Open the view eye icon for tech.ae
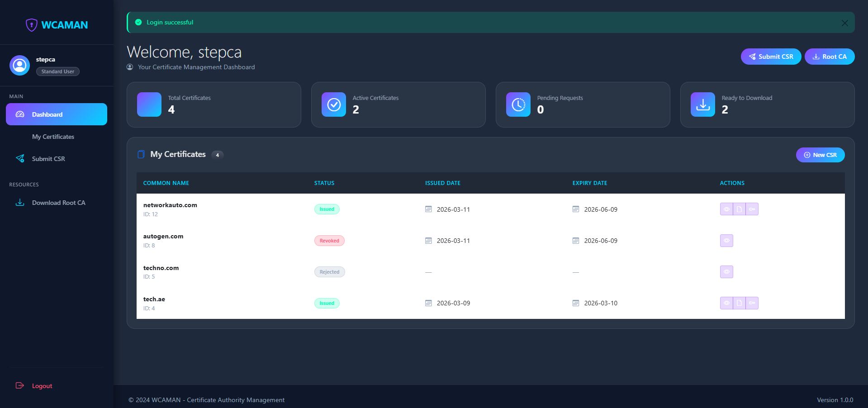This screenshot has width=868, height=408. pos(726,303)
